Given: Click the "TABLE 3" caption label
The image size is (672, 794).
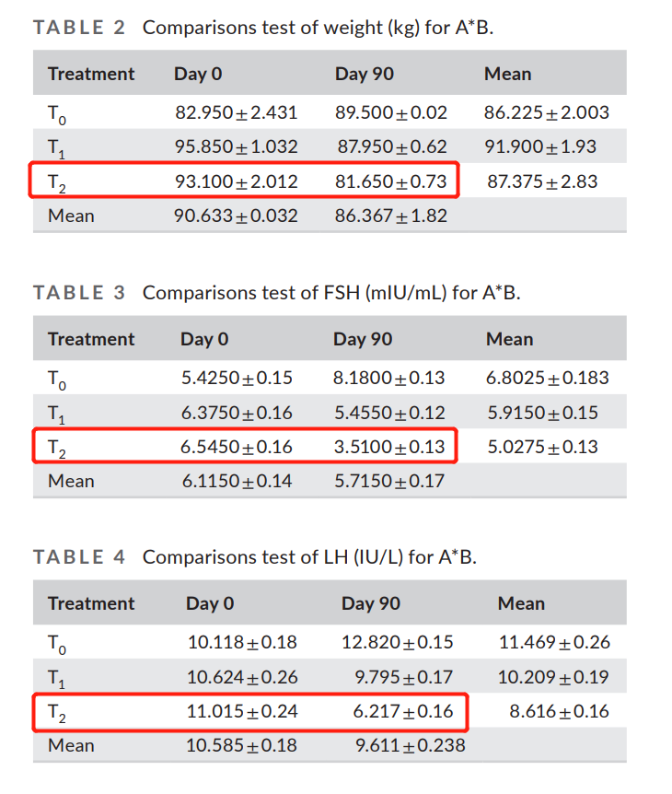Looking at the screenshot, I should (x=79, y=293).
